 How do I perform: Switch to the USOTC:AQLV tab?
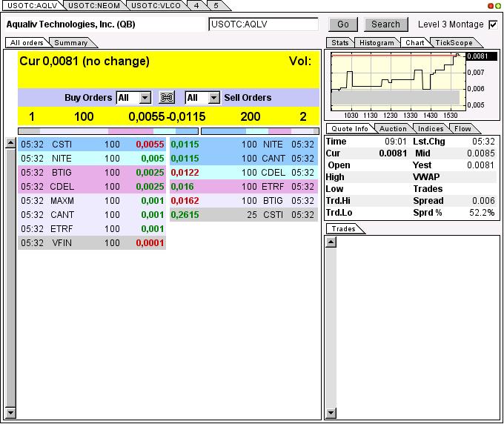pyautogui.click(x=32, y=5)
